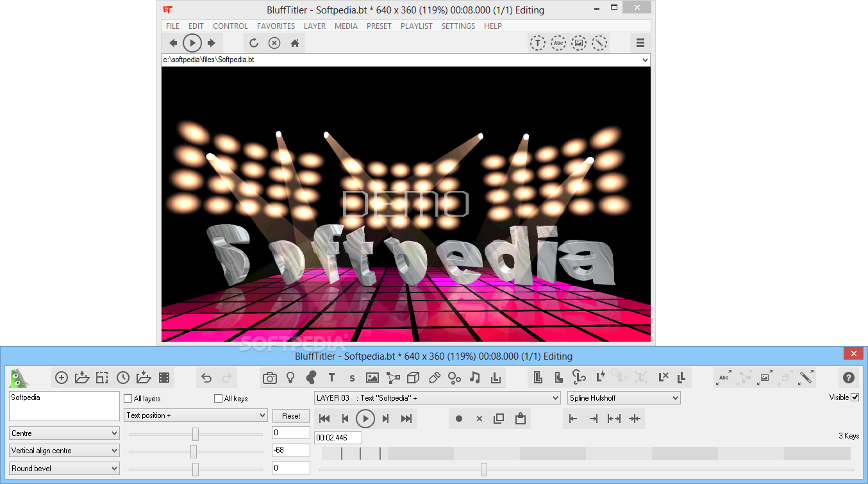Click the Reset button
Viewport: 868px width, 484px height.
coord(291,416)
